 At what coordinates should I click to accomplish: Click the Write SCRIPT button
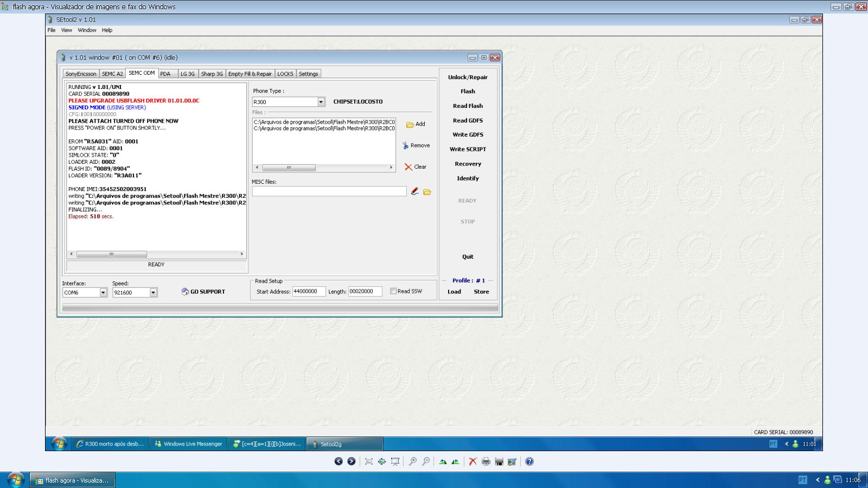pyautogui.click(x=468, y=149)
